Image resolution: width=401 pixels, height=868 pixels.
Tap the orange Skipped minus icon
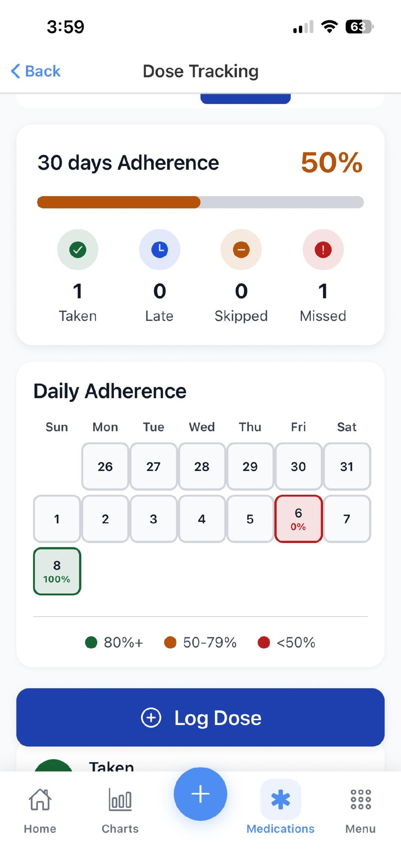pyautogui.click(x=241, y=250)
